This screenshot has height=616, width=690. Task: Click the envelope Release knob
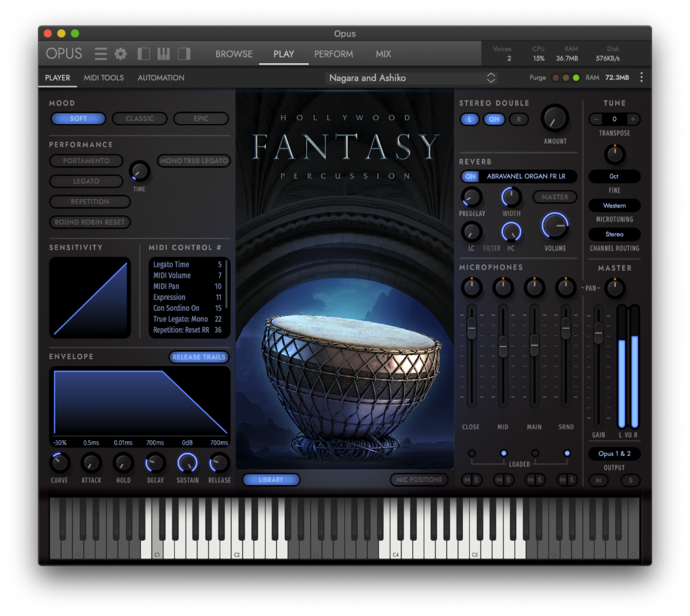[219, 463]
